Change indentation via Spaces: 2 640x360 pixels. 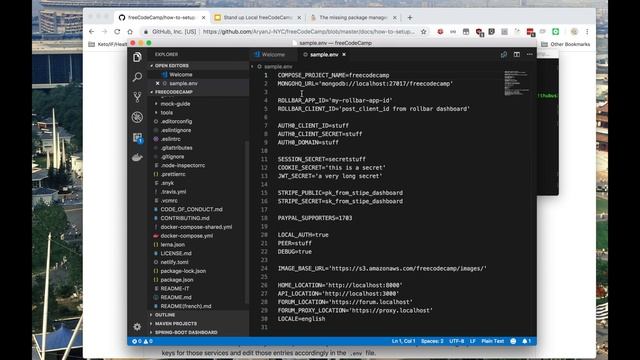click(x=432, y=341)
